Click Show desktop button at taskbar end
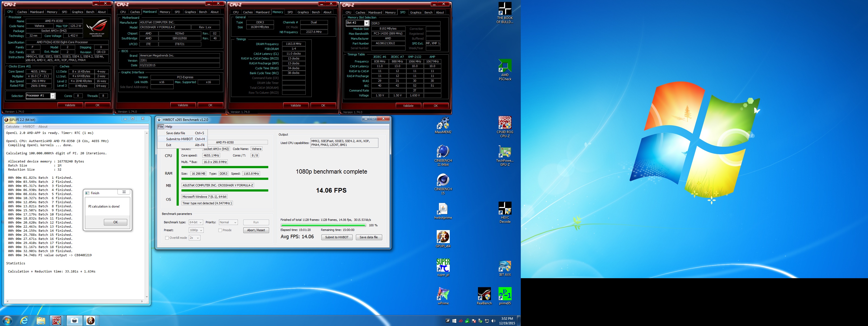 click(519, 320)
